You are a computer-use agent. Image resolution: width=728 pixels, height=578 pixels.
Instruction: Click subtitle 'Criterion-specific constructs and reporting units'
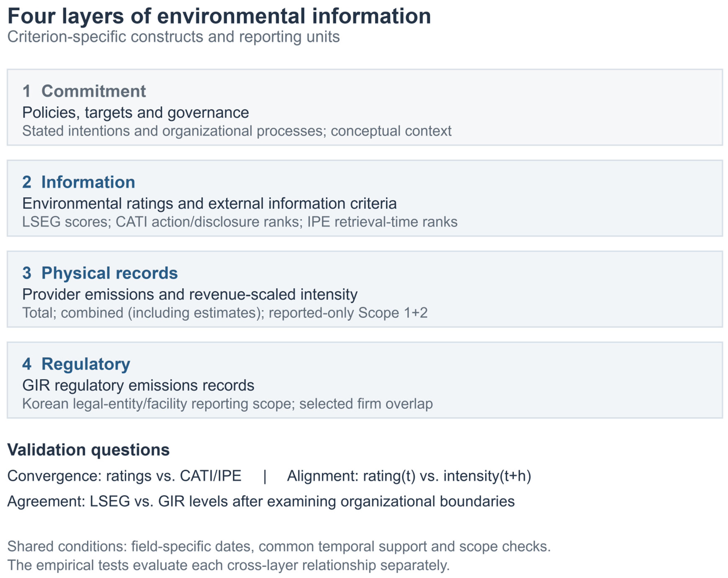[173, 37]
